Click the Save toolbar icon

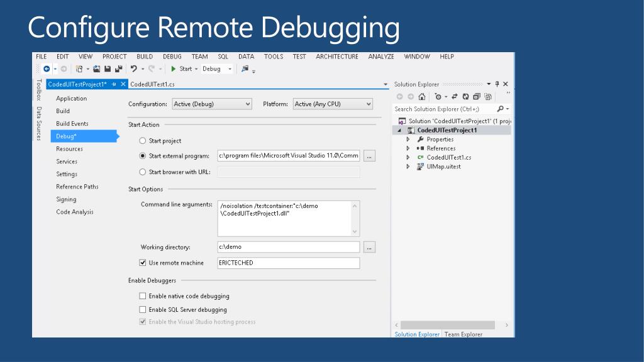pyautogui.click(x=108, y=69)
